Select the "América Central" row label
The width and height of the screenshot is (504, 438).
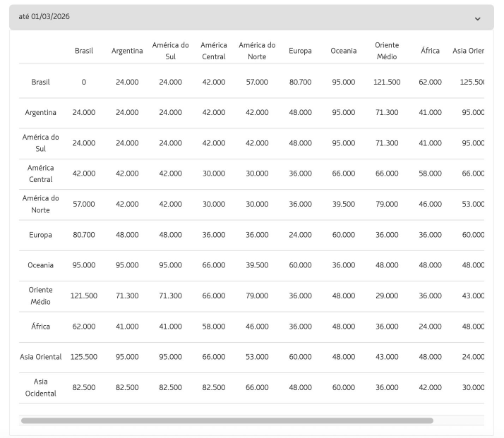click(x=40, y=174)
